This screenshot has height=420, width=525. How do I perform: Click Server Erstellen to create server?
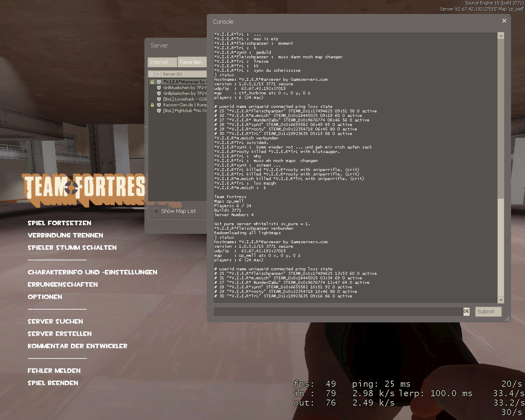coord(59,333)
